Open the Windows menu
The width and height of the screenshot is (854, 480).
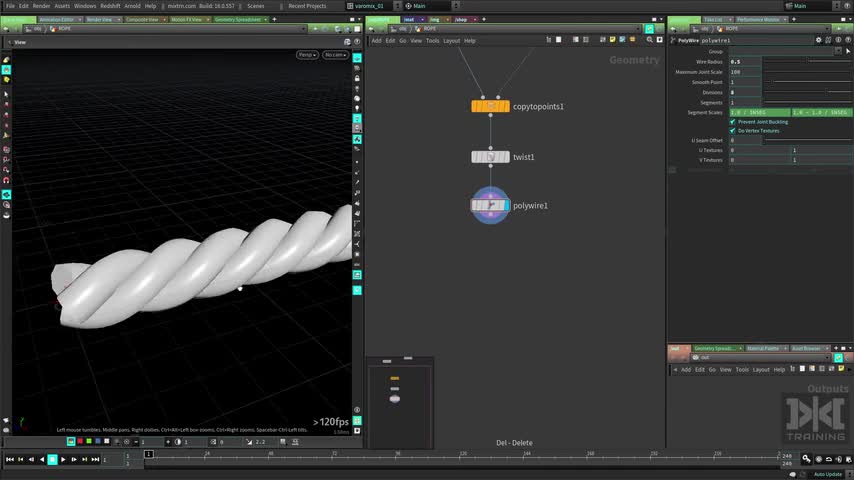point(85,6)
